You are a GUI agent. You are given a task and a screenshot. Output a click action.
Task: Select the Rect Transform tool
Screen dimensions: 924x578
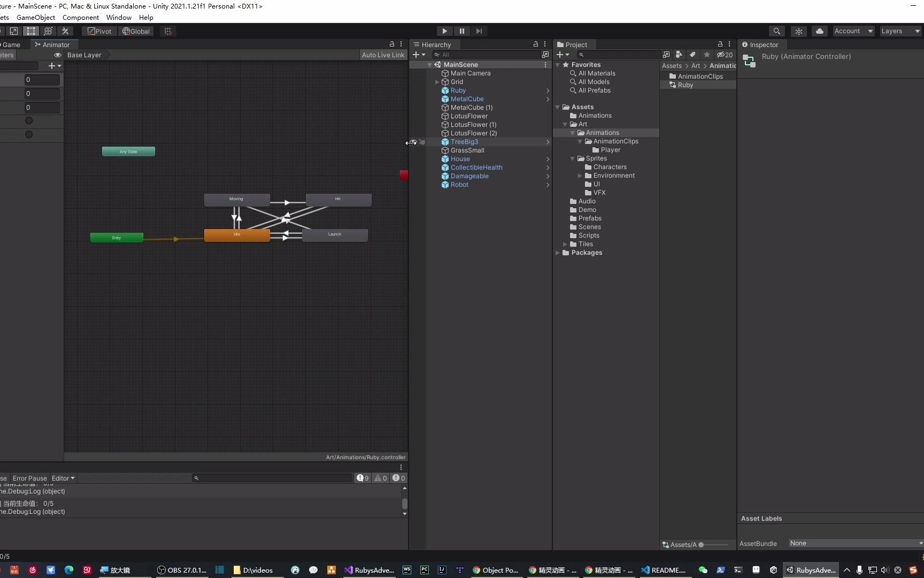30,31
